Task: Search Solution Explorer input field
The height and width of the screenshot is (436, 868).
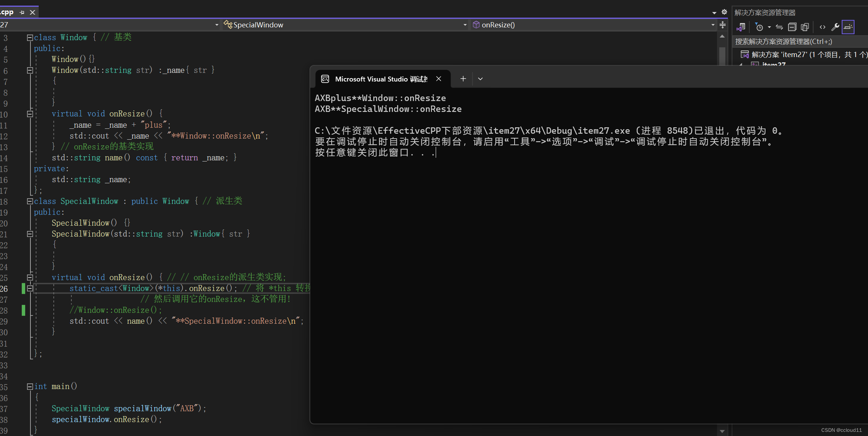Action: pos(800,42)
